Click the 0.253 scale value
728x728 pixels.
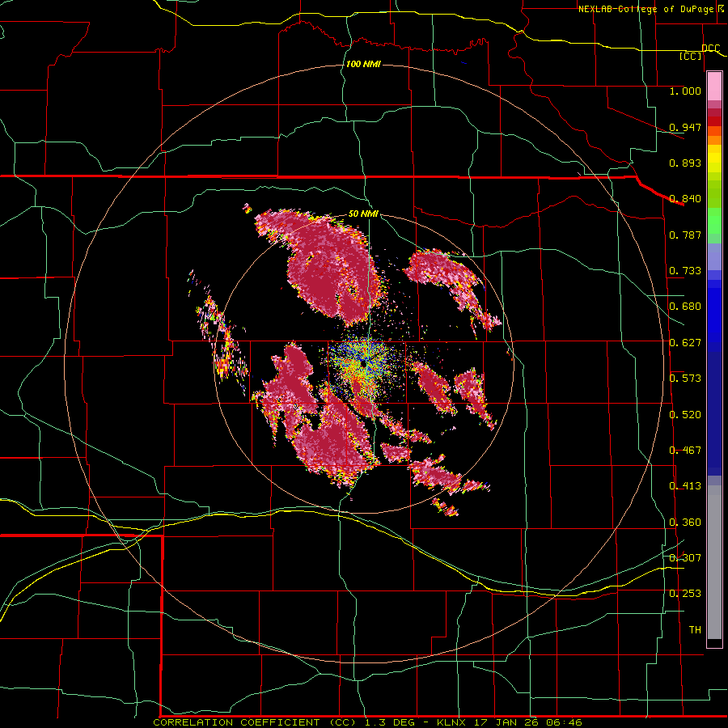[685, 594]
